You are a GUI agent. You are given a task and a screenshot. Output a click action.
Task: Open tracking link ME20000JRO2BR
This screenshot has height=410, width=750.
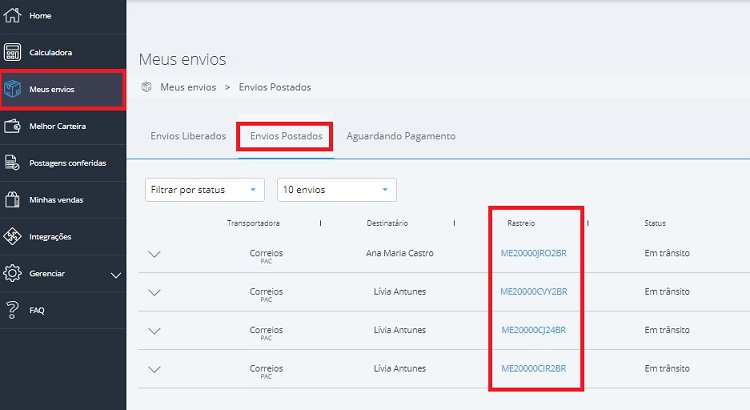pyautogui.click(x=534, y=253)
